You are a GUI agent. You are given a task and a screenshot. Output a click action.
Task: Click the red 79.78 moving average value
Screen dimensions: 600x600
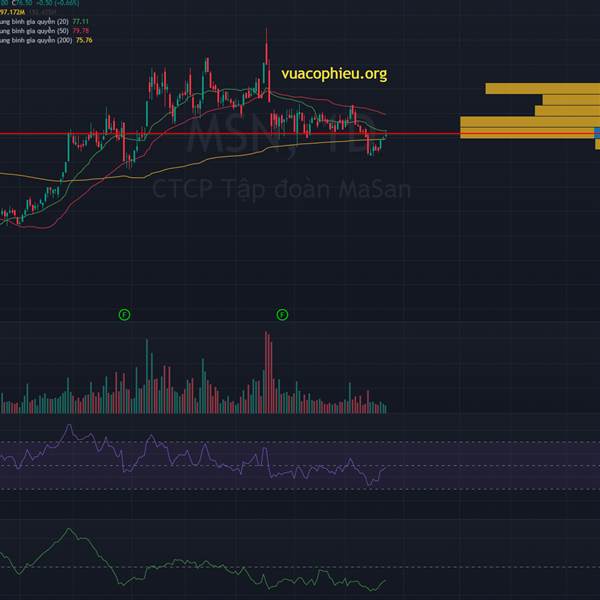(81, 31)
